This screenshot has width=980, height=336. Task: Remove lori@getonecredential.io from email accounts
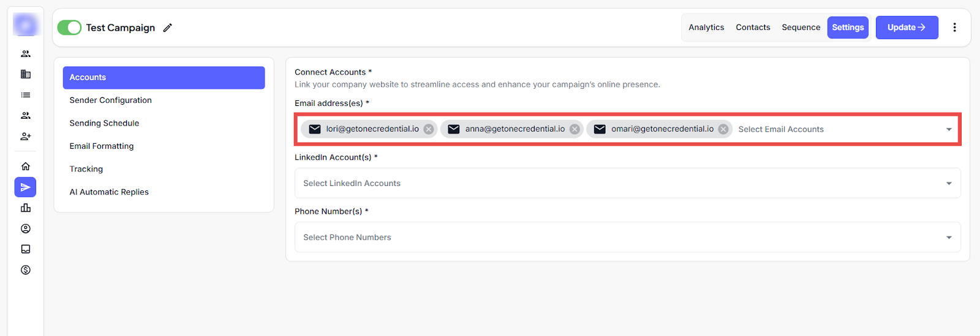429,129
